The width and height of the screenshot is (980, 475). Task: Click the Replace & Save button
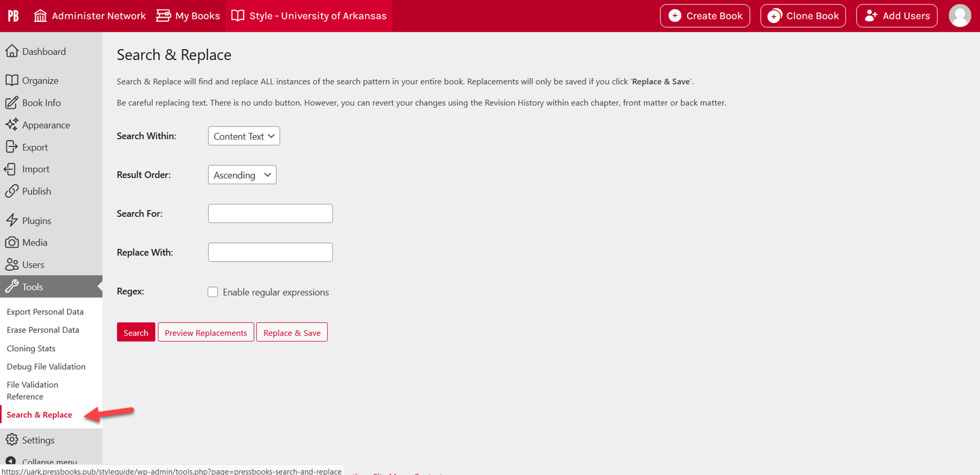click(291, 332)
